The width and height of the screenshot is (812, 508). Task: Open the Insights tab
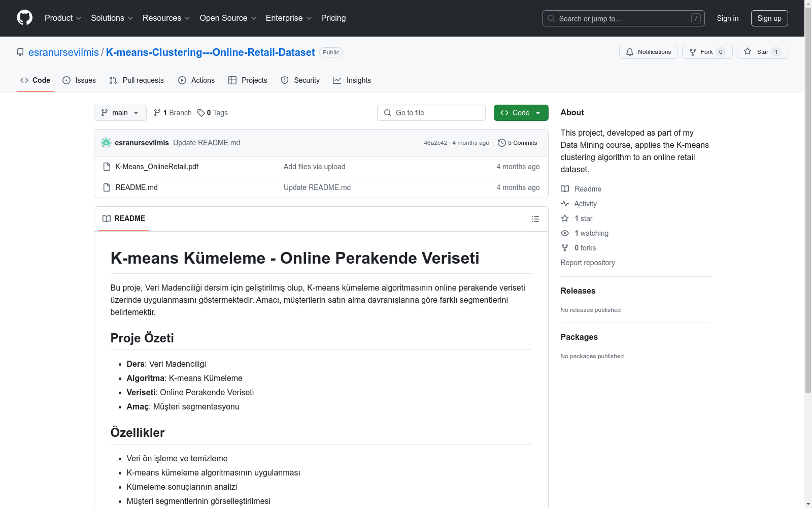[x=352, y=80]
